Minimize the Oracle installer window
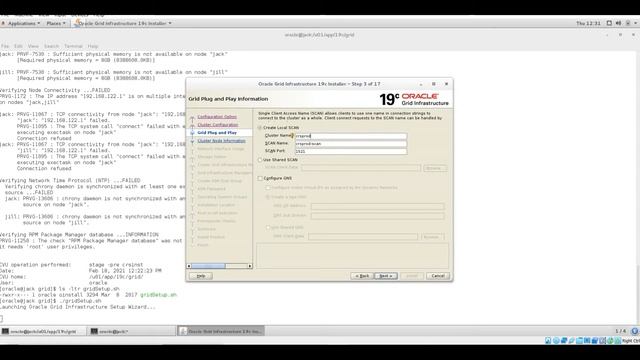This screenshot has height=360, width=640. 421,84
